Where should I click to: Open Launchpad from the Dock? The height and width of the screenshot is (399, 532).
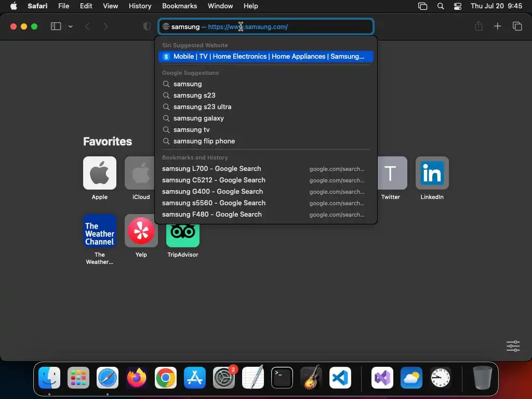point(78,378)
